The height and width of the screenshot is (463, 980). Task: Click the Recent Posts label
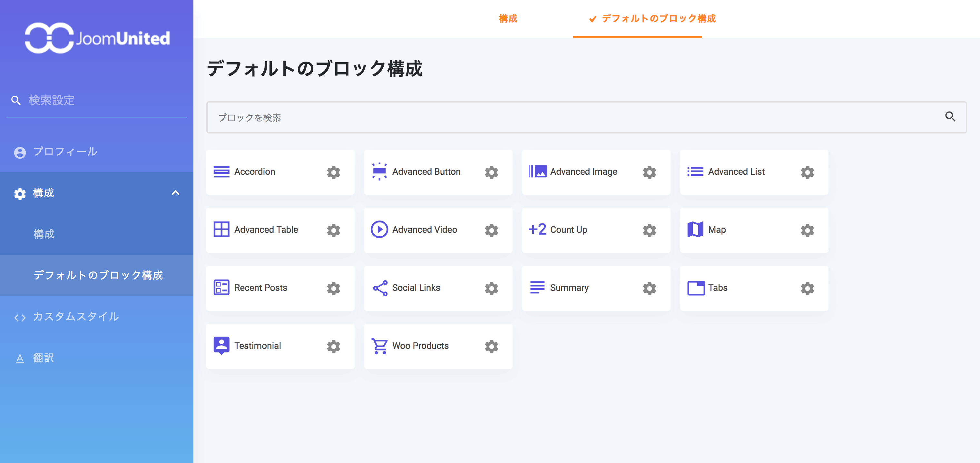pyautogui.click(x=260, y=288)
